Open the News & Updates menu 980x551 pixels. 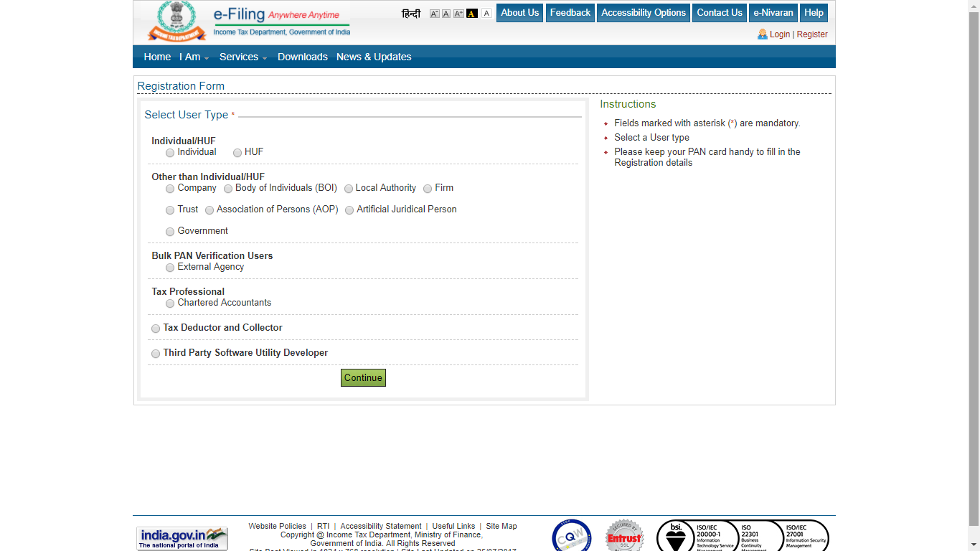[374, 57]
